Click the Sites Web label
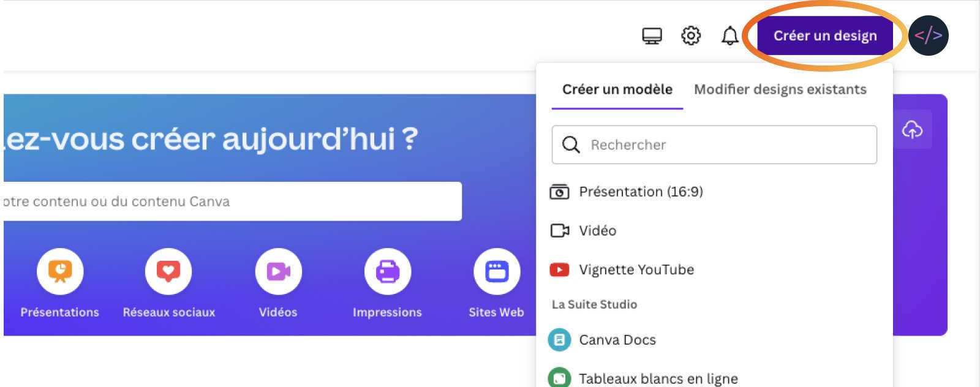The height and width of the screenshot is (387, 980). click(497, 312)
